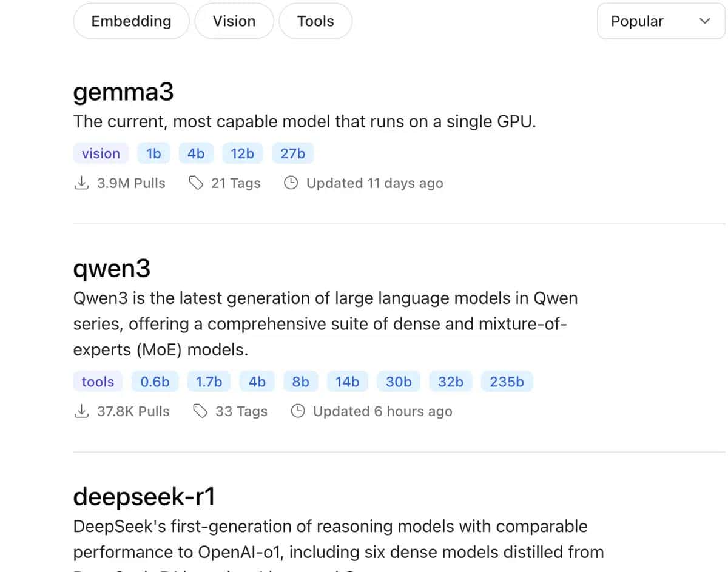Click the gemma3 tags icon
Image resolution: width=728 pixels, height=572 pixels.
tap(196, 183)
